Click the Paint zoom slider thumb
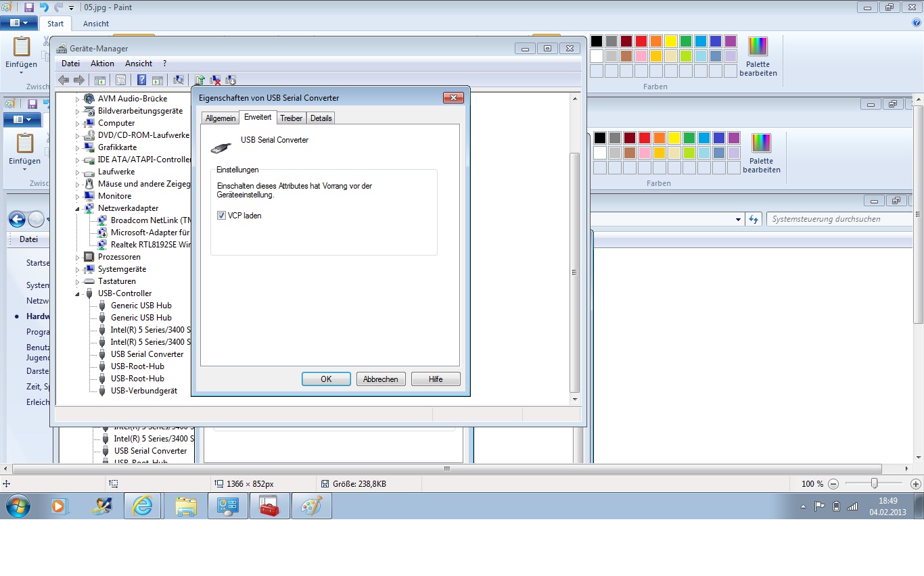This screenshot has width=924, height=576. tap(875, 483)
